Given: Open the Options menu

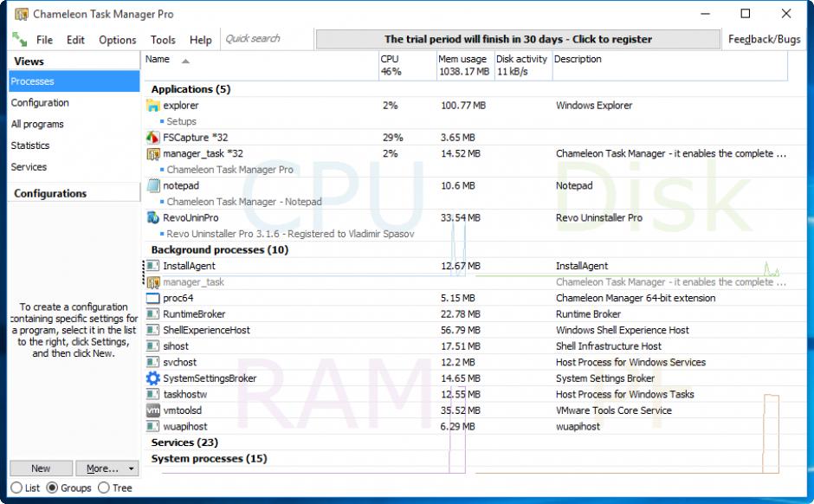Looking at the screenshot, I should (x=117, y=40).
